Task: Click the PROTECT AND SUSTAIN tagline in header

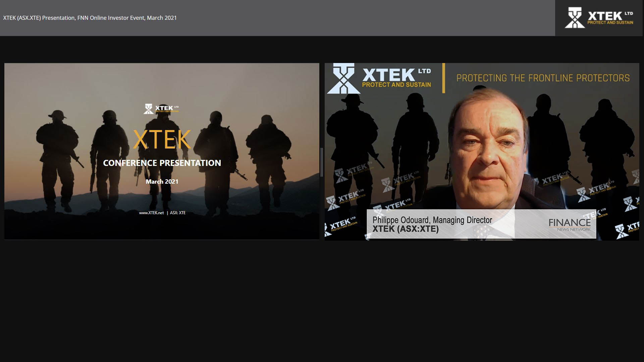Action: pos(610,23)
